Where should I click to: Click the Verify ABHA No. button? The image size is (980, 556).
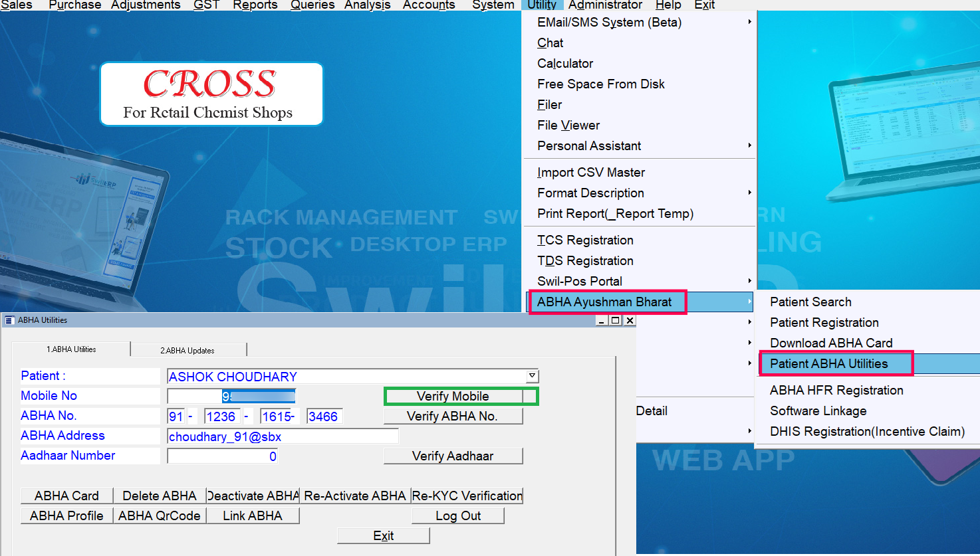click(453, 416)
